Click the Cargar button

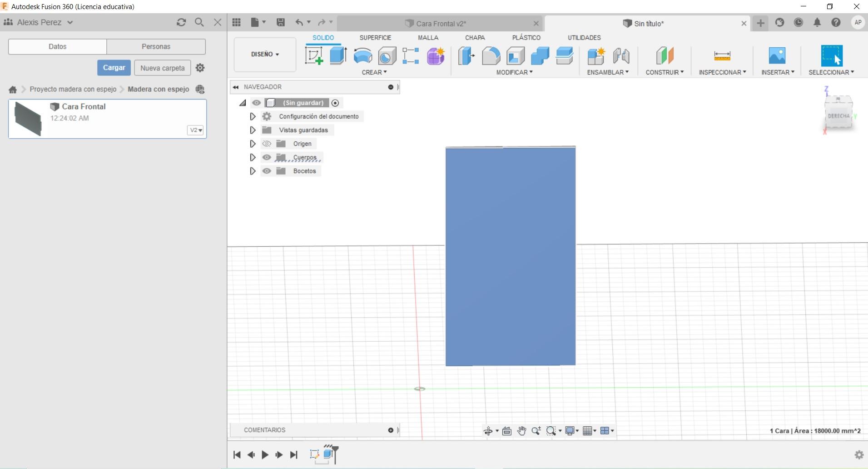pyautogui.click(x=114, y=68)
